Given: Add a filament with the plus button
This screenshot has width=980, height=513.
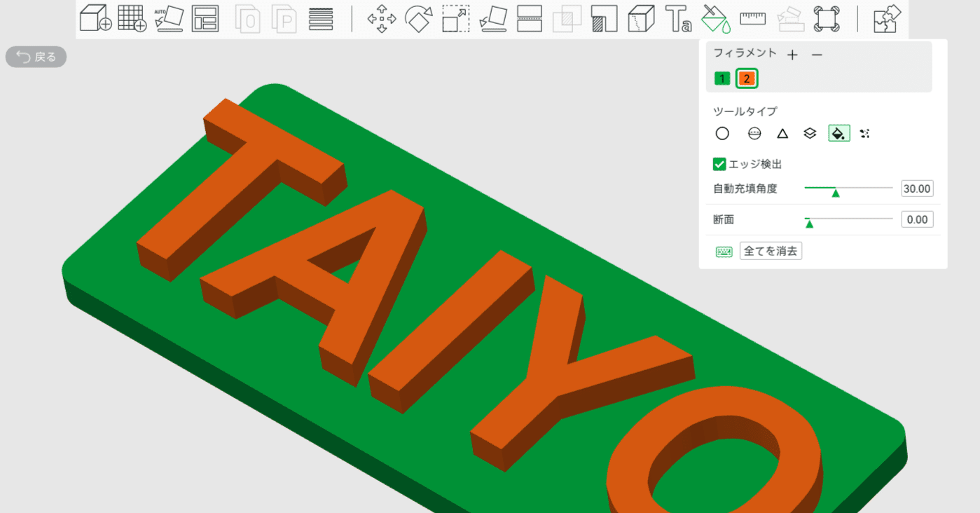Looking at the screenshot, I should point(792,55).
